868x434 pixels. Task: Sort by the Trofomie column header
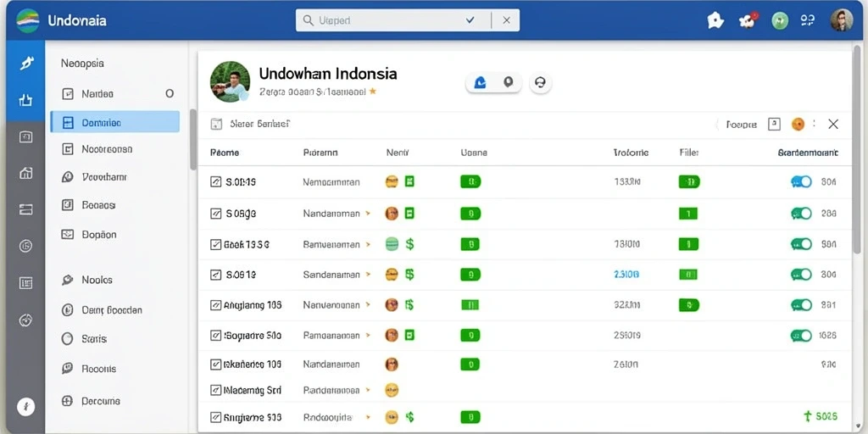tap(631, 153)
